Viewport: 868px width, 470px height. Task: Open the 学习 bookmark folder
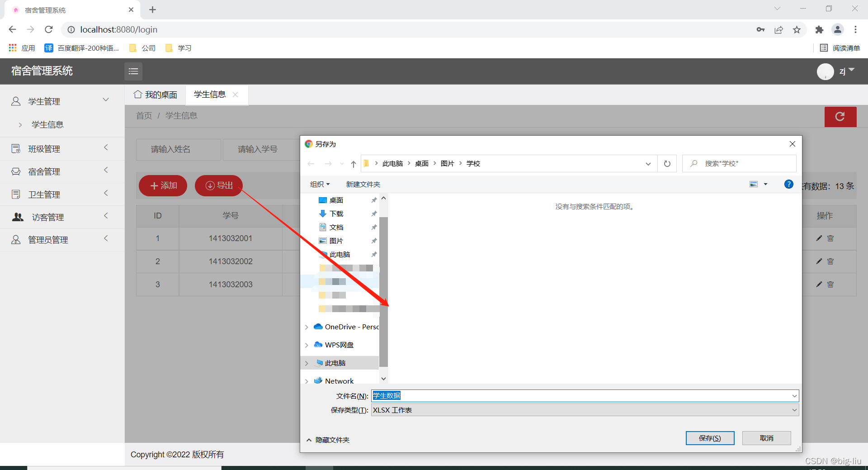[179, 48]
